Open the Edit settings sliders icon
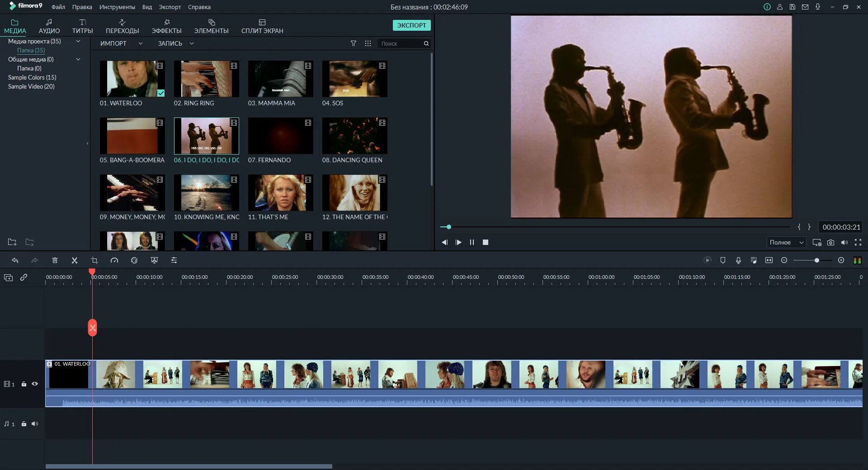The width and height of the screenshot is (868, 470). click(x=174, y=260)
